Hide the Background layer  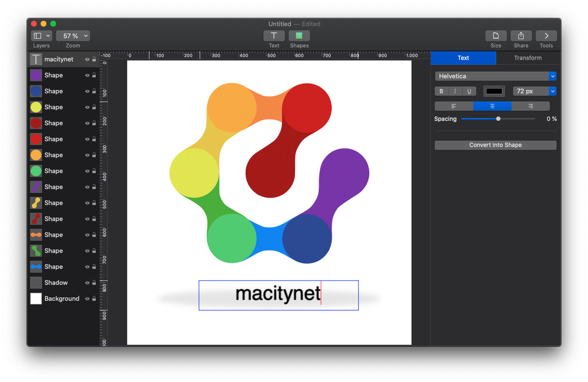pyautogui.click(x=88, y=299)
